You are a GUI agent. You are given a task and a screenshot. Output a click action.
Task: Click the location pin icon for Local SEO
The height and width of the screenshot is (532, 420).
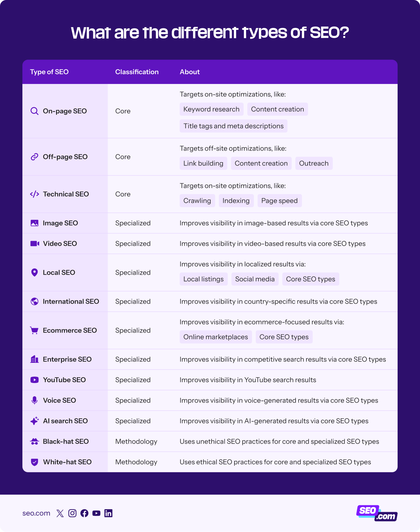click(34, 273)
